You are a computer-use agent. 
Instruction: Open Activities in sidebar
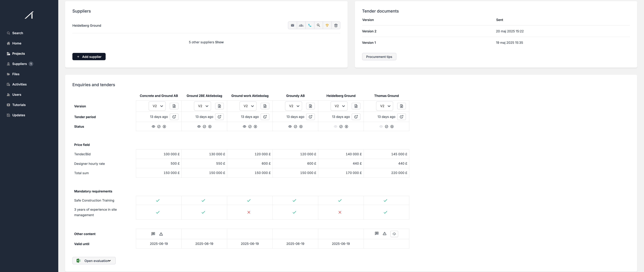click(x=17, y=84)
